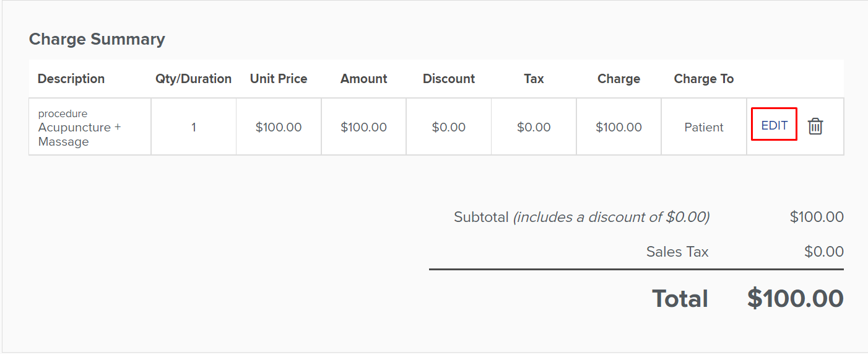Click the quantity cell showing 1
The width and height of the screenshot is (868, 354).
click(193, 127)
